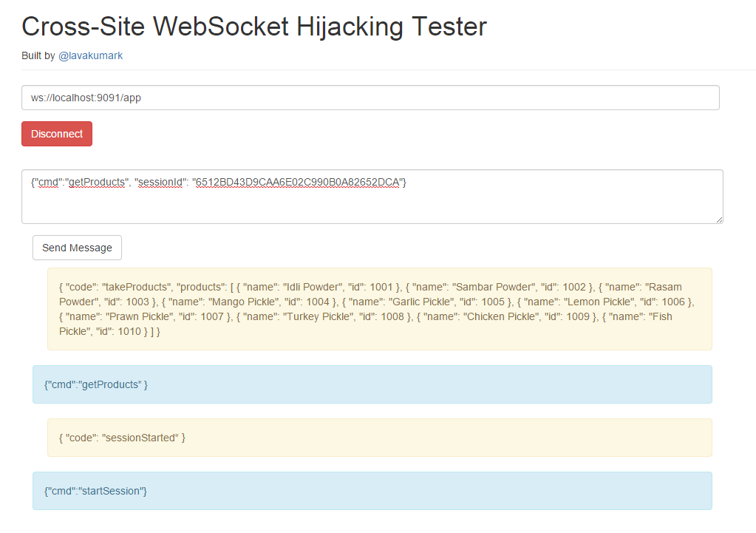This screenshot has width=756, height=533.
Task: Click the Send Message button
Action: [x=77, y=248]
